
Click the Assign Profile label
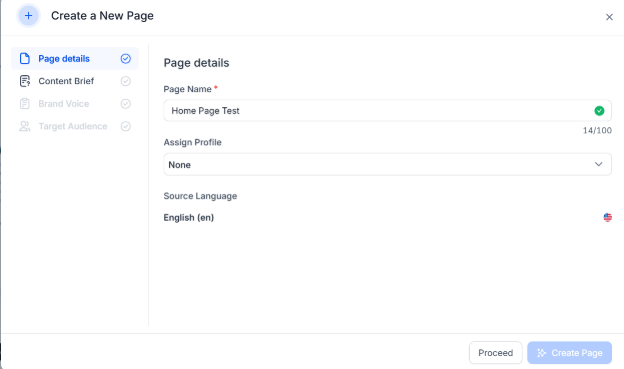(192, 143)
